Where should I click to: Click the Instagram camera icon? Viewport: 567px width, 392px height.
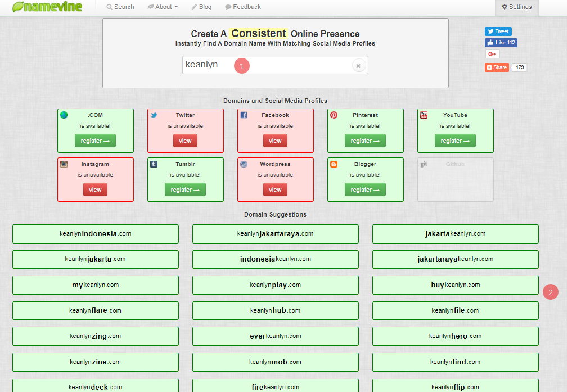point(64,164)
